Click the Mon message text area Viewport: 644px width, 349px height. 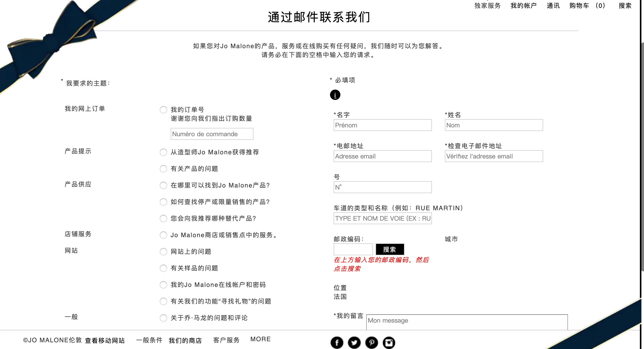[467, 322]
